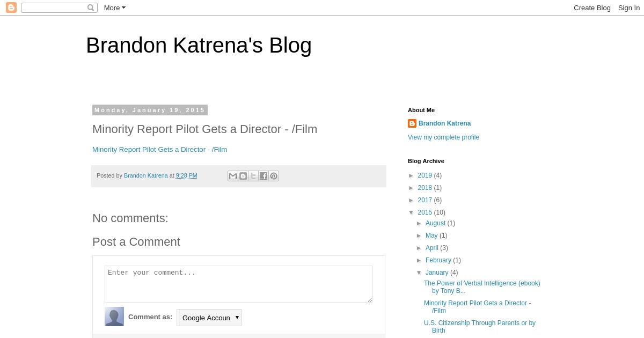The height and width of the screenshot is (338, 644).
Task: Expand the April archive month
Action: point(420,248)
